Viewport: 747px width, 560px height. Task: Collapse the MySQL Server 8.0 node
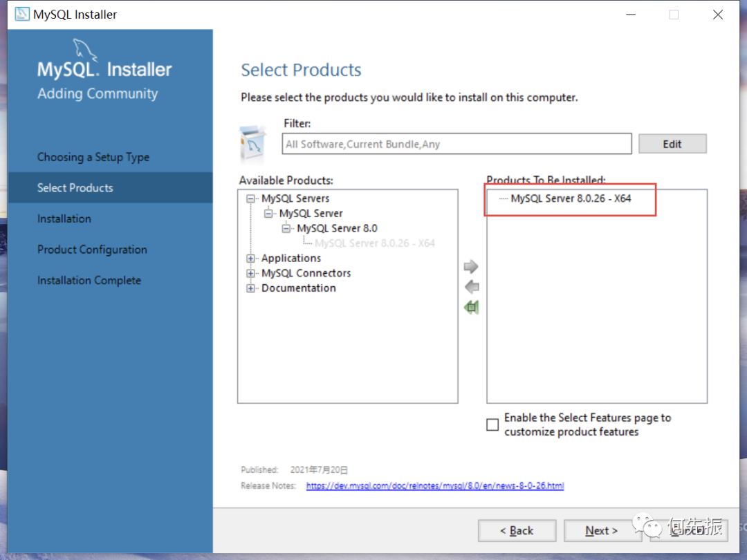pos(286,229)
